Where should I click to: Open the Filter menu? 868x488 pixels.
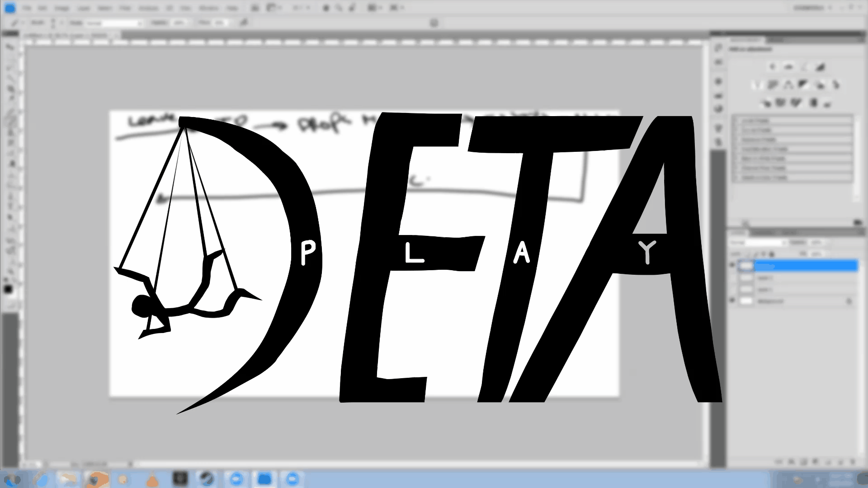point(125,8)
